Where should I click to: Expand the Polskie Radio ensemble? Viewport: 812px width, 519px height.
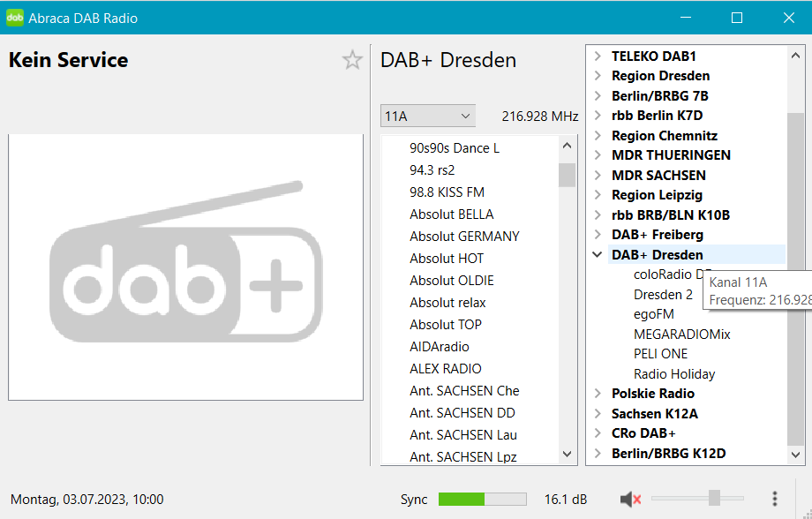[598, 394]
